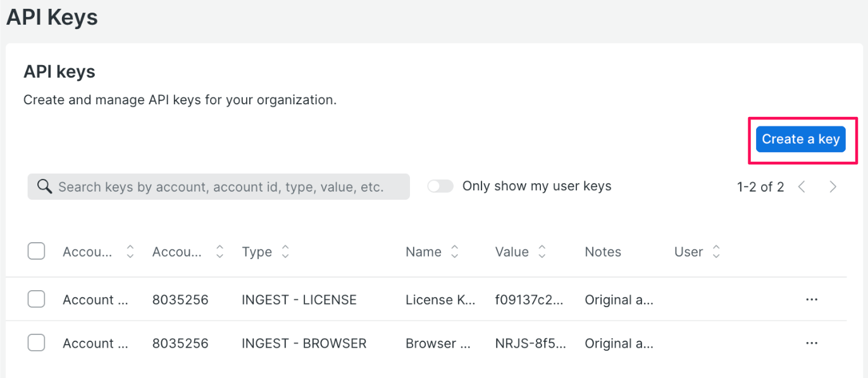Click Account ... cell in License row
The height and width of the screenshot is (378, 868).
click(x=96, y=300)
